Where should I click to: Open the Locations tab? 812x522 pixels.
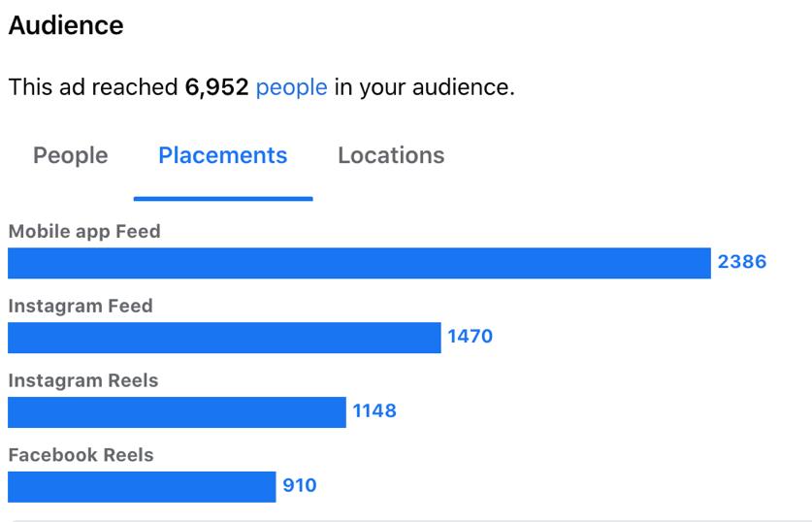(391, 155)
